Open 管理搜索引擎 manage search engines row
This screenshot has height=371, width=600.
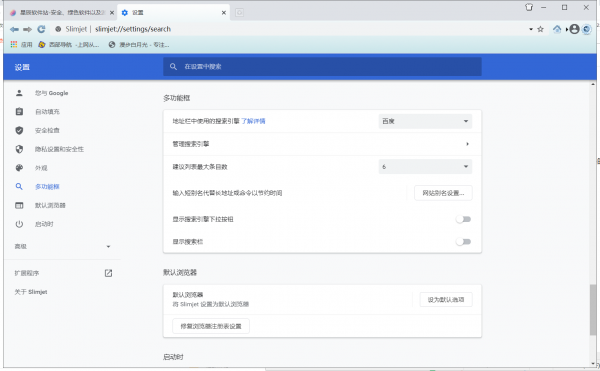pos(322,144)
